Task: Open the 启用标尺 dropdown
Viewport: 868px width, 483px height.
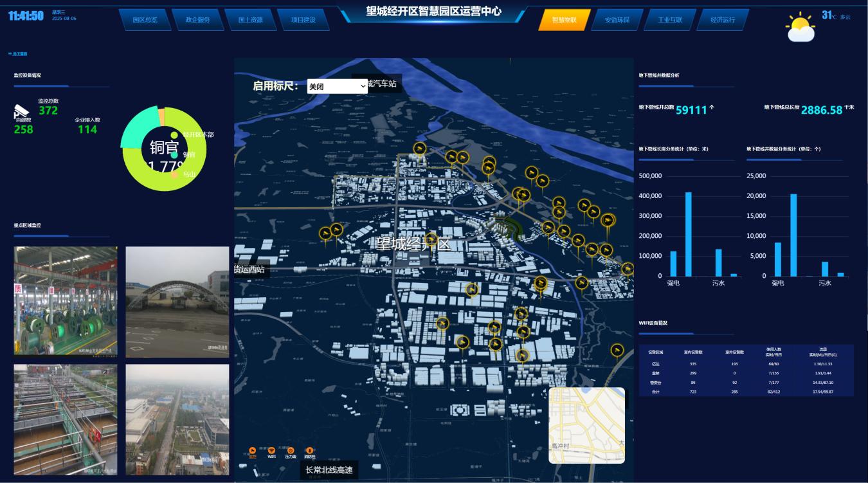Action: [x=337, y=86]
